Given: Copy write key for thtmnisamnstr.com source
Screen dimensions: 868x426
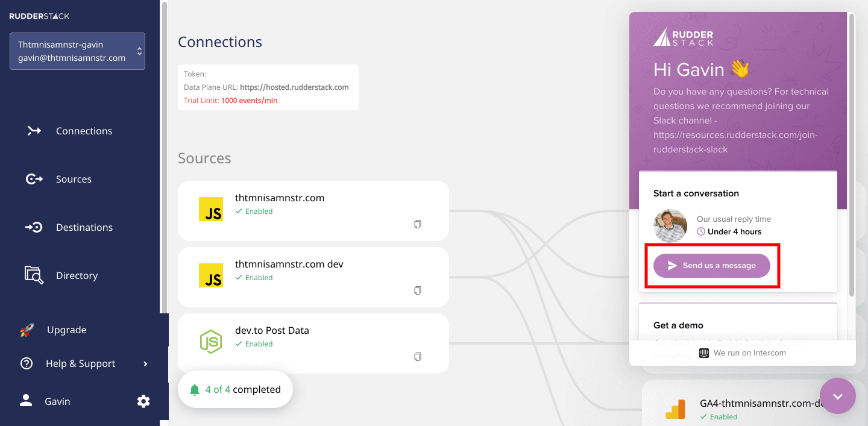Looking at the screenshot, I should pos(418,224).
